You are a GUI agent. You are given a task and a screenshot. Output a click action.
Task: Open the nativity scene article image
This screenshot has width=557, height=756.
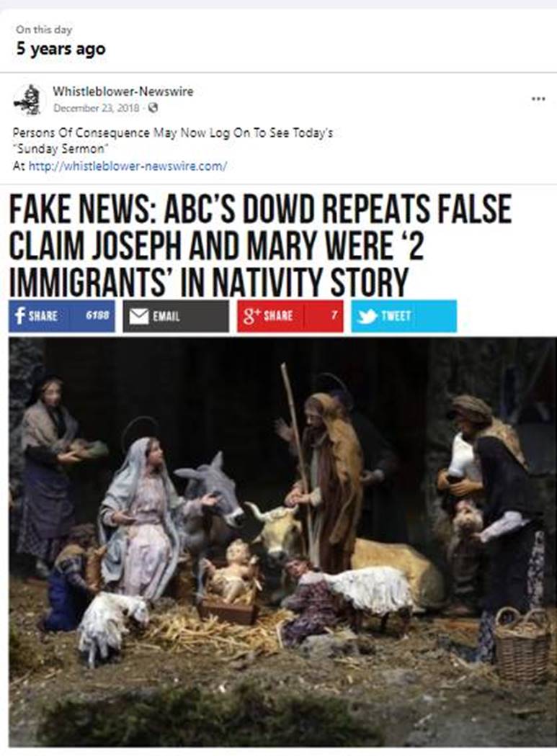(282, 542)
